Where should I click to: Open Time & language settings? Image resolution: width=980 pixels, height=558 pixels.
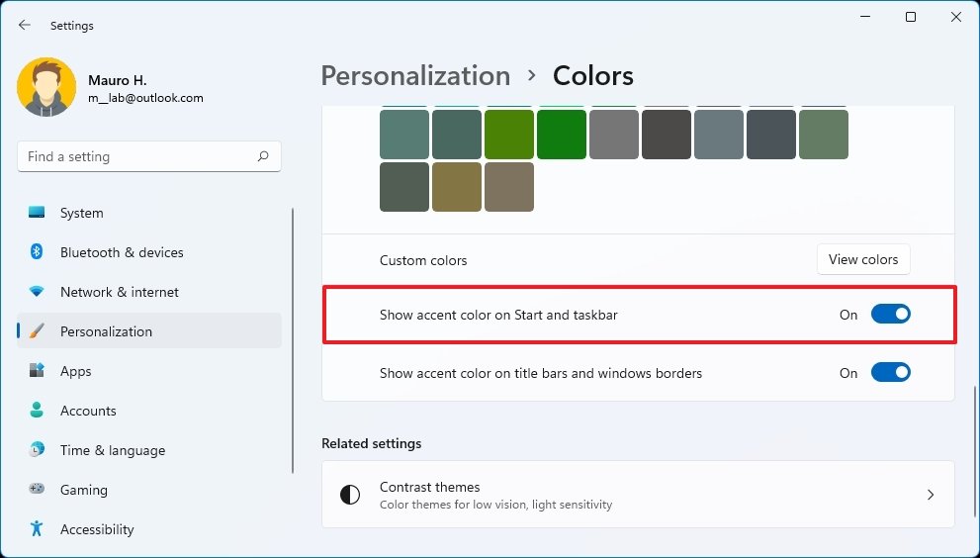148,450
